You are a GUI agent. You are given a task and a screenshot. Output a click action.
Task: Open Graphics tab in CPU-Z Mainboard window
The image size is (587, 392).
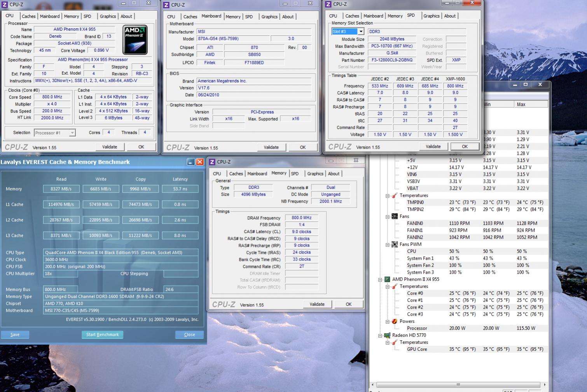(x=269, y=17)
